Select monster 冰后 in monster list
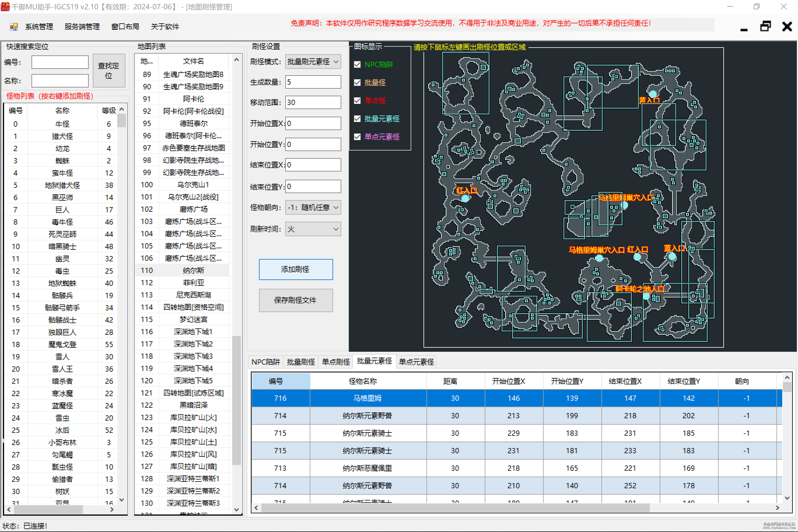Viewport: 798px width, 532px height. pyautogui.click(x=61, y=430)
